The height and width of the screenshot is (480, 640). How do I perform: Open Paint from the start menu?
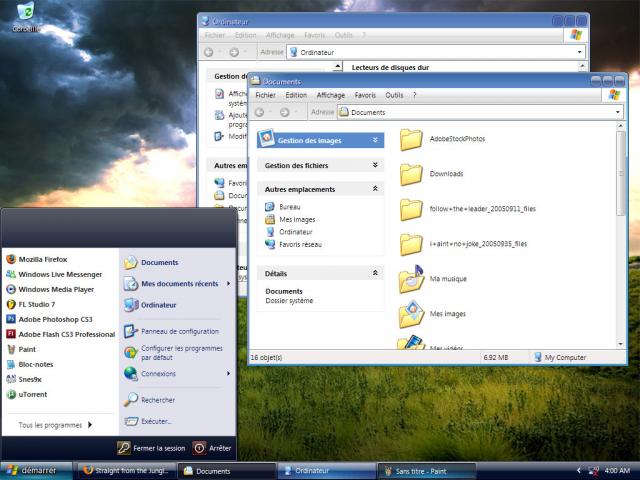point(21,349)
